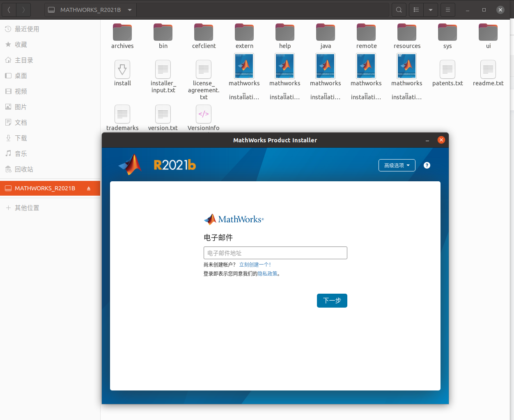Open MATHWORKS_R2021B path dropdown
The width and height of the screenshot is (514, 420).
pyautogui.click(x=130, y=10)
